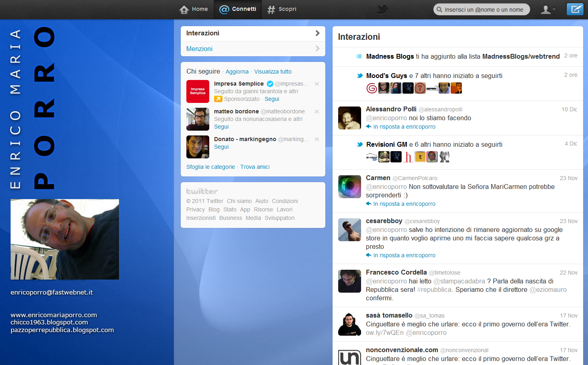Click Impresa Semplice verified badge

[270, 84]
